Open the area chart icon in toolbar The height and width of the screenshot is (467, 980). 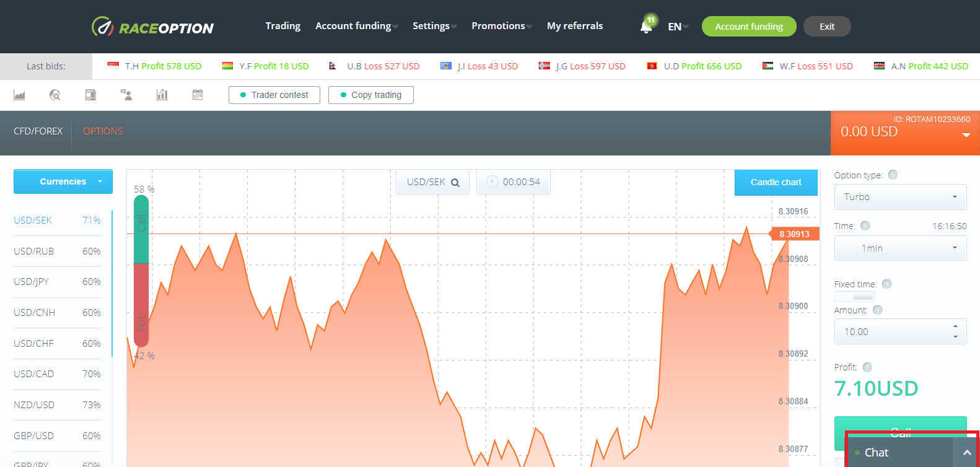pyautogui.click(x=19, y=95)
